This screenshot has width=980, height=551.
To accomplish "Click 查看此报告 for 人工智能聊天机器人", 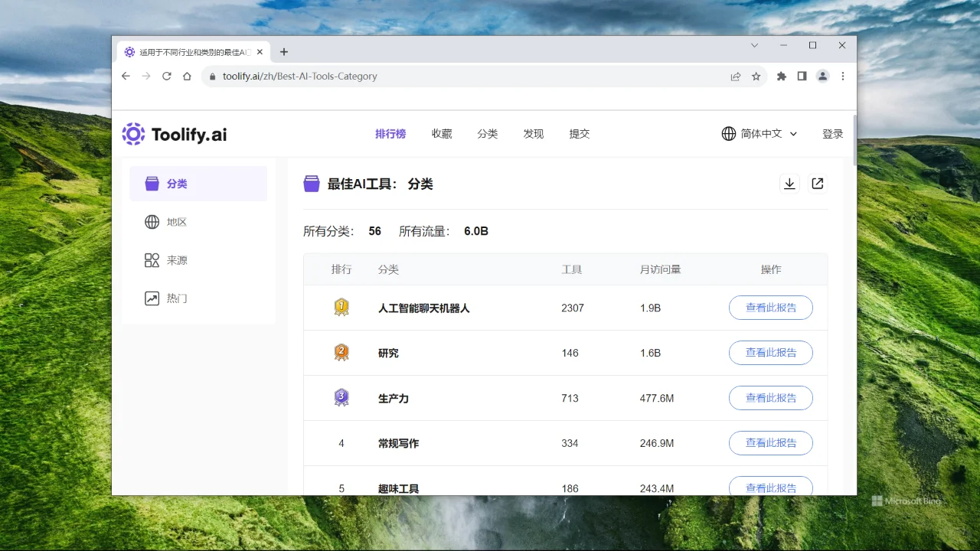I will pyautogui.click(x=771, y=307).
